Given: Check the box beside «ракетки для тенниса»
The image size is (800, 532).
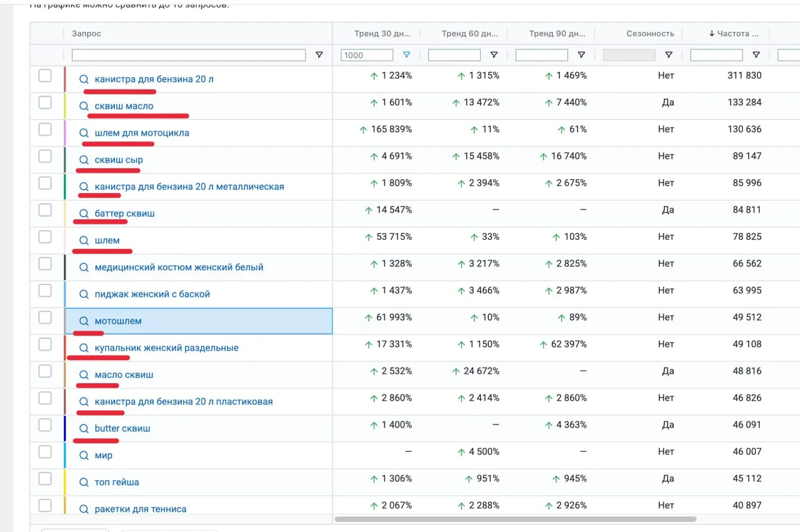Looking at the screenshot, I should (45, 505).
